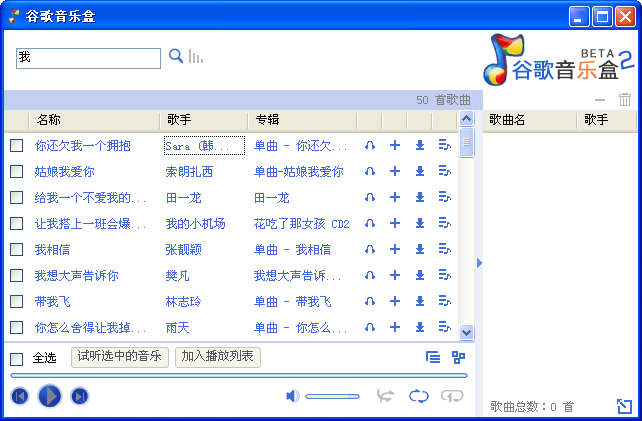Tick the 全选 select-all checkbox
642x421 pixels.
pyautogui.click(x=16, y=359)
